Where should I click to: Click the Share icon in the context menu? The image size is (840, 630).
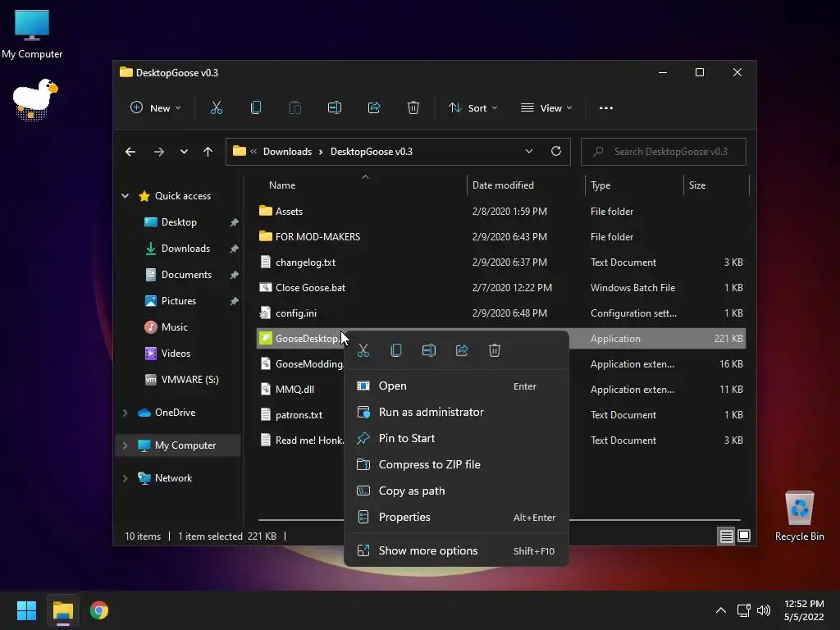tap(462, 350)
